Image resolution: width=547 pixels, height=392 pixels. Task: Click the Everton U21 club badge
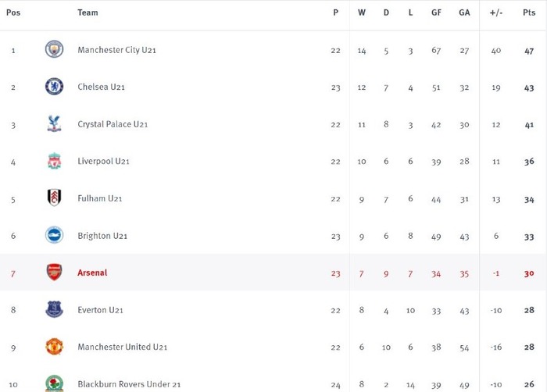(54, 309)
